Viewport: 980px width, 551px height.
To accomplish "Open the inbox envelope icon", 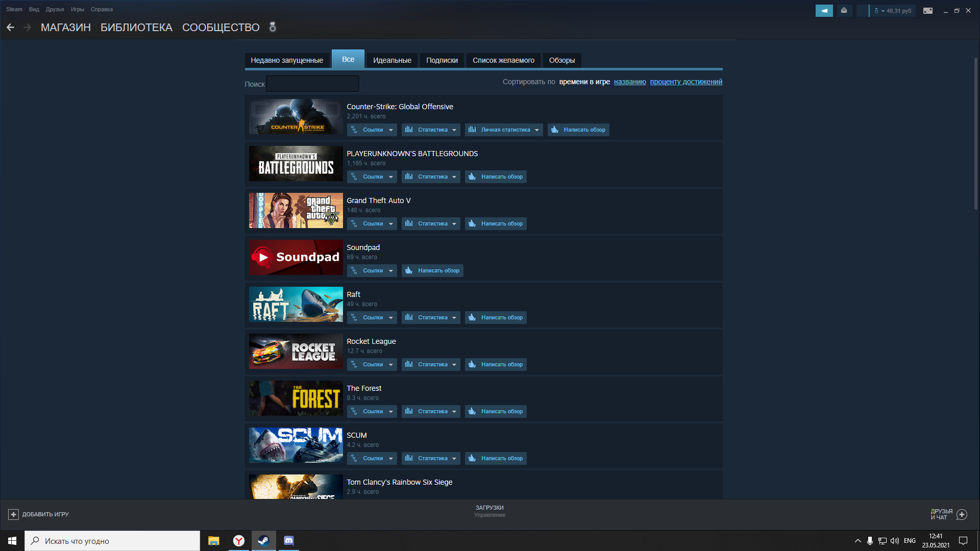I will [x=844, y=11].
